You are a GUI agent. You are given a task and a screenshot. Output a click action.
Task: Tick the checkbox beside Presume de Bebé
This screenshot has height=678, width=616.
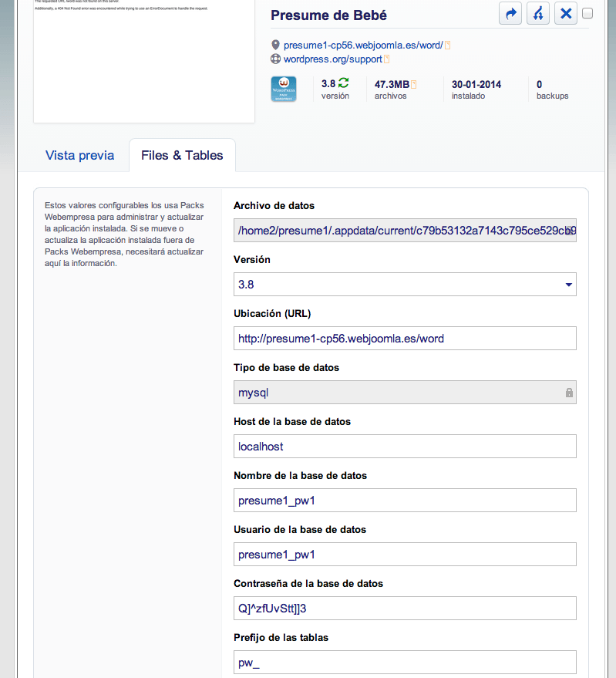click(587, 13)
